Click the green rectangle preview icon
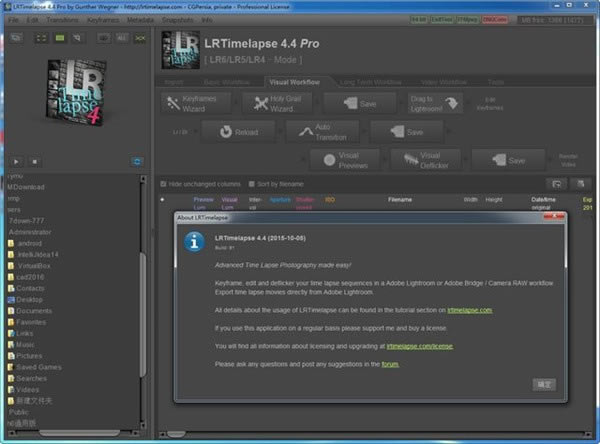Viewport: 600px width, 444px height. (60, 38)
